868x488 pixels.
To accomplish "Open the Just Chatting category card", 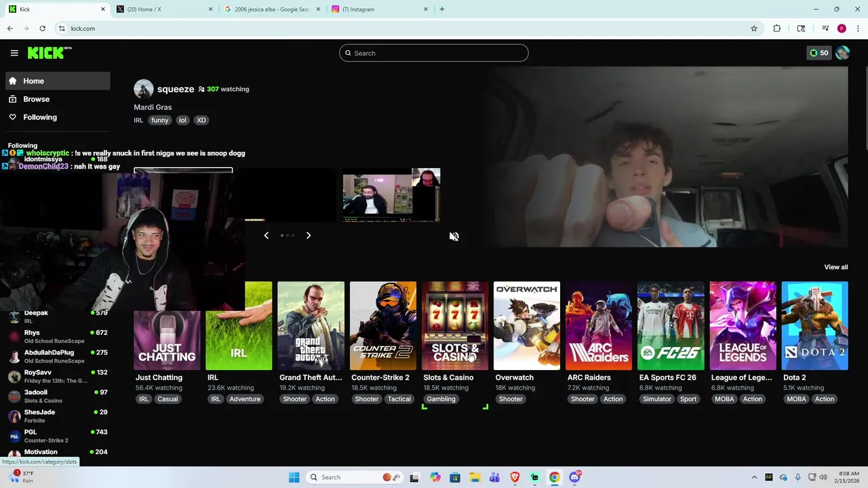I will pos(167,340).
